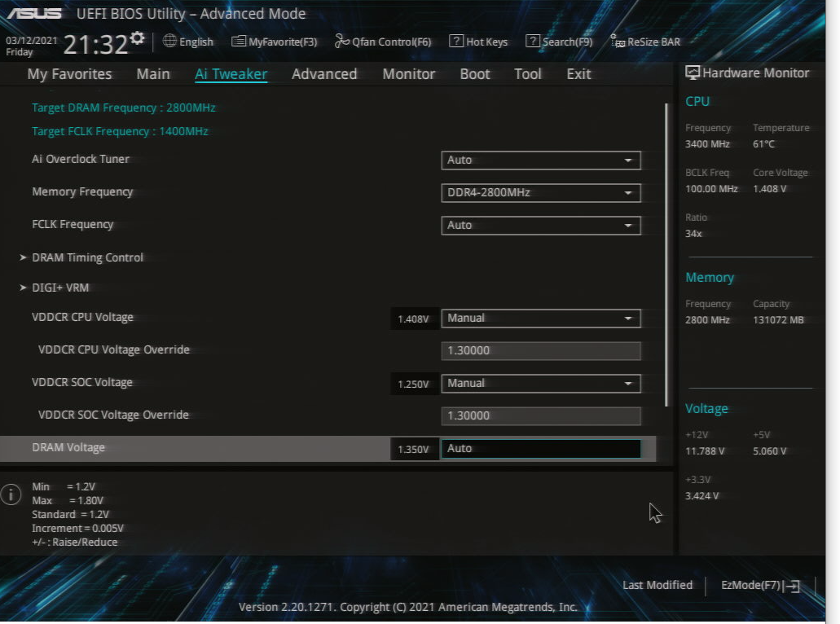The width and height of the screenshot is (840, 624).
Task: Click CPU temperature value 61°C
Action: pos(763,144)
